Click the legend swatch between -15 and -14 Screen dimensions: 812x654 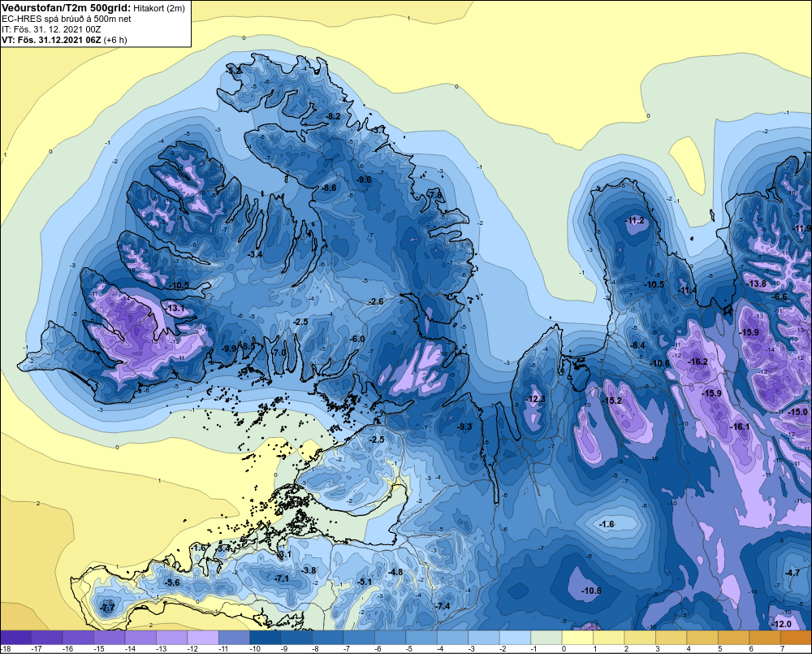110,638
